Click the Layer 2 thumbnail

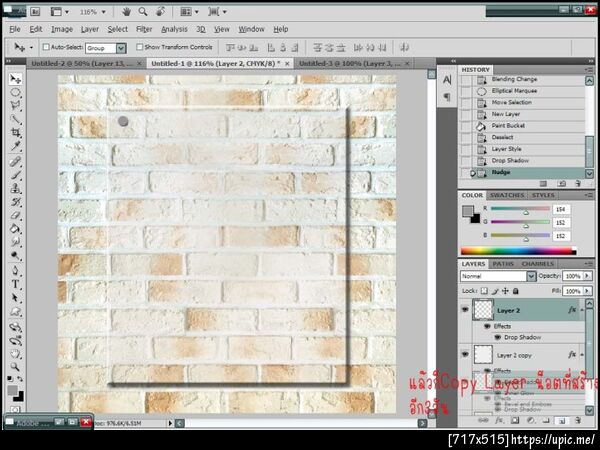[483, 310]
